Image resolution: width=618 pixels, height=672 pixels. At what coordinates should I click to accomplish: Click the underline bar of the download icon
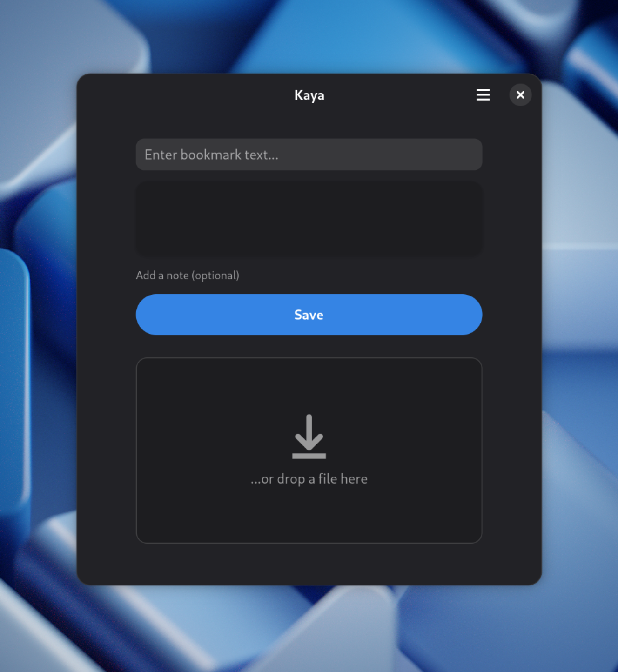[x=309, y=456]
